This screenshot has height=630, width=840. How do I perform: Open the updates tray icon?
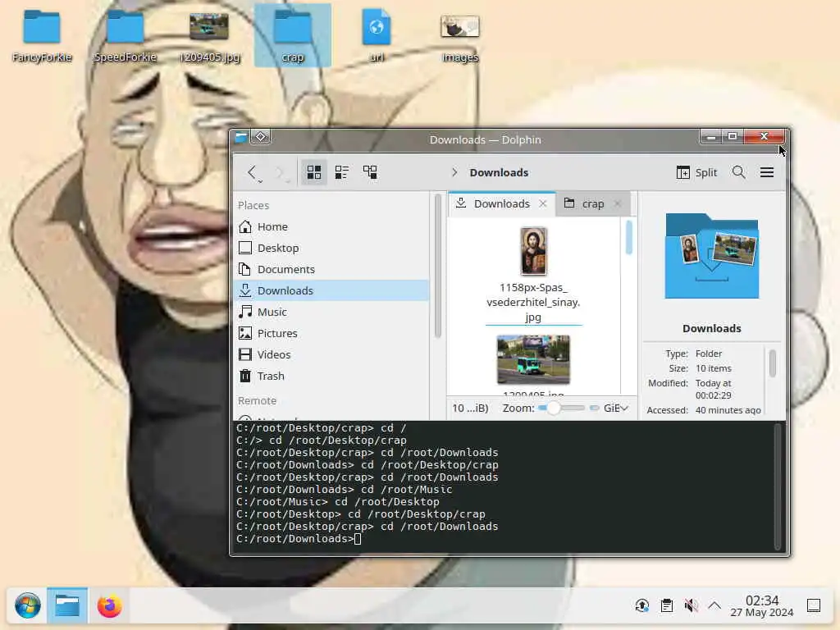click(641, 606)
